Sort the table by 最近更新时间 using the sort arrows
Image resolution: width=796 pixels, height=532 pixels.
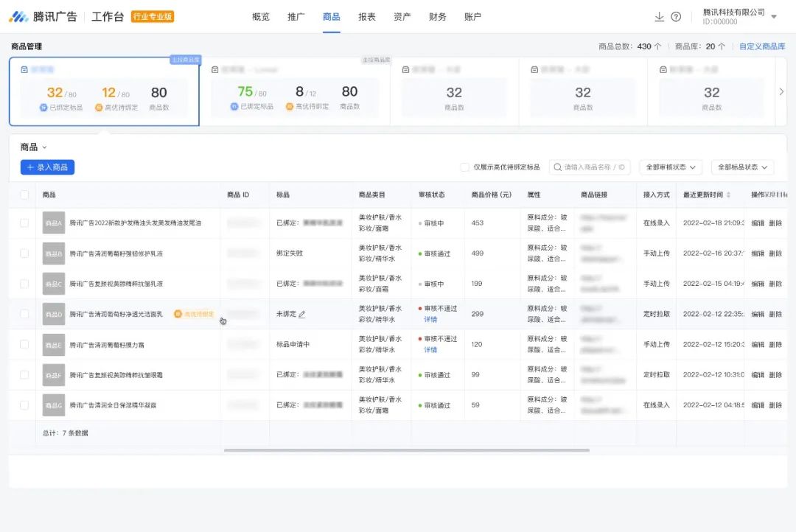pyautogui.click(x=728, y=194)
